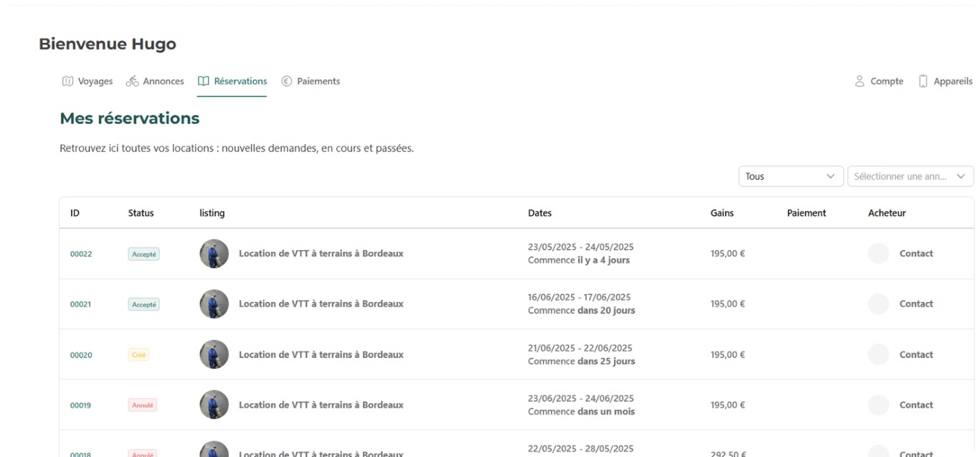Image resolution: width=980 pixels, height=457 pixels.
Task: Contact the buyer of reservation 00019
Action: click(915, 405)
